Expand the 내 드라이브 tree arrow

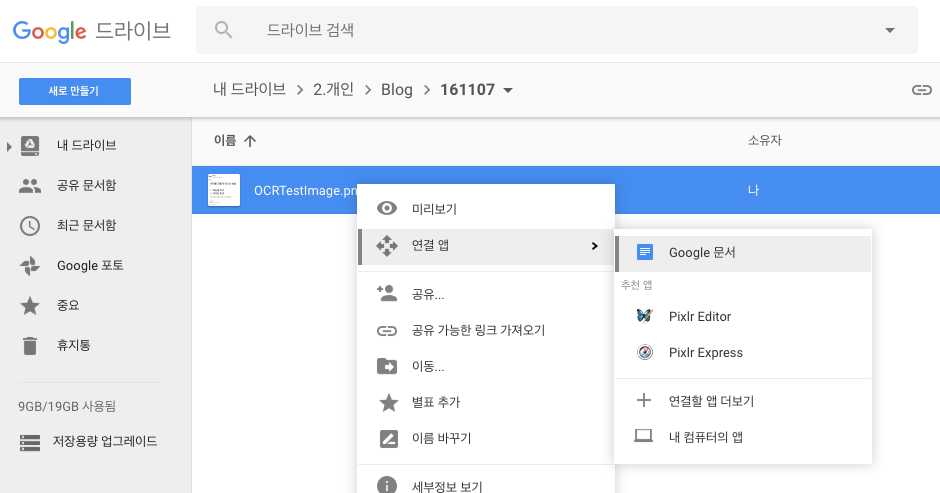coord(8,146)
